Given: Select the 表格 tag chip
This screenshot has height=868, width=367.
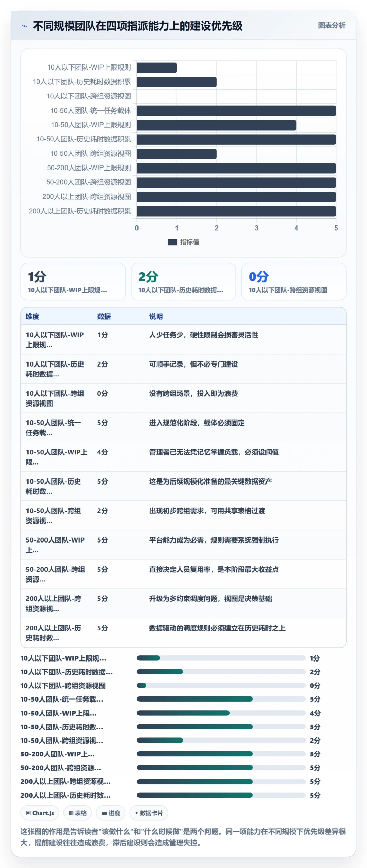Looking at the screenshot, I should (78, 813).
